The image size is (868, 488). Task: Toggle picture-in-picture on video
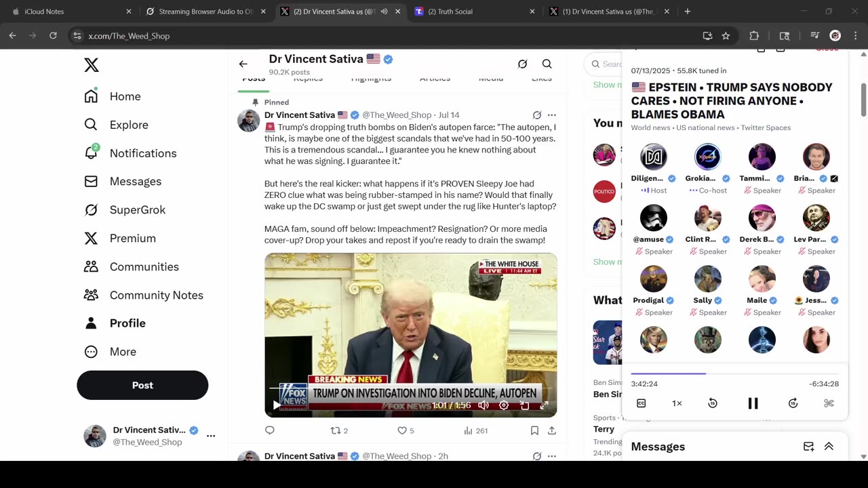[x=524, y=405]
